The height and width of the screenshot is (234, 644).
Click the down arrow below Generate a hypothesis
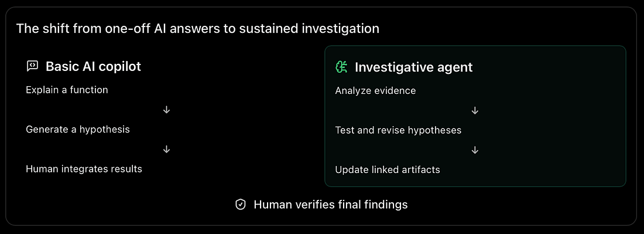(x=166, y=150)
